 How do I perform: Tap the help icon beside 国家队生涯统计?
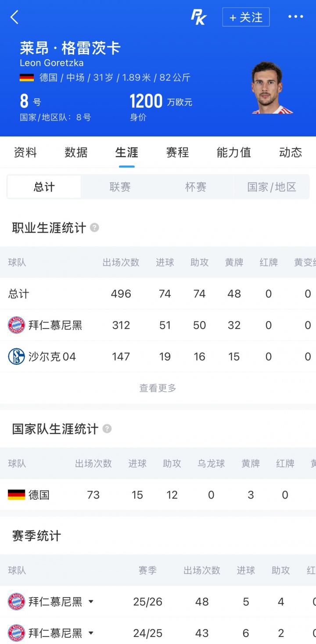[107, 429]
